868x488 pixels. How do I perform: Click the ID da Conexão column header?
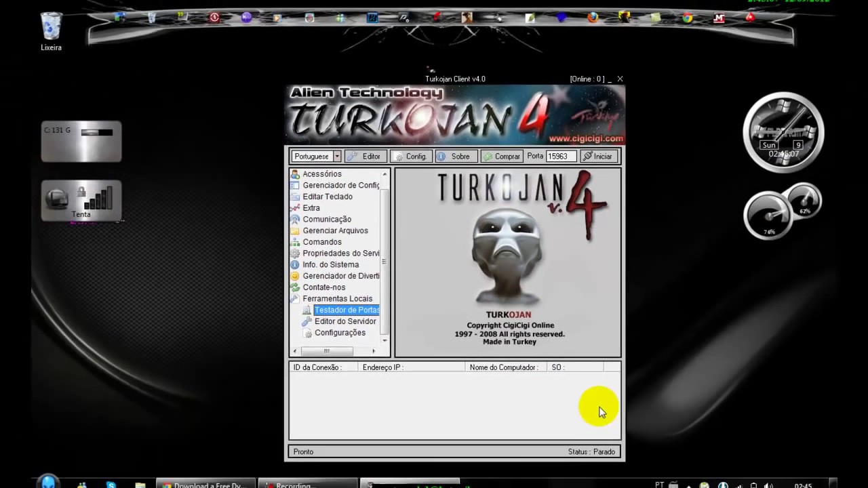point(323,367)
